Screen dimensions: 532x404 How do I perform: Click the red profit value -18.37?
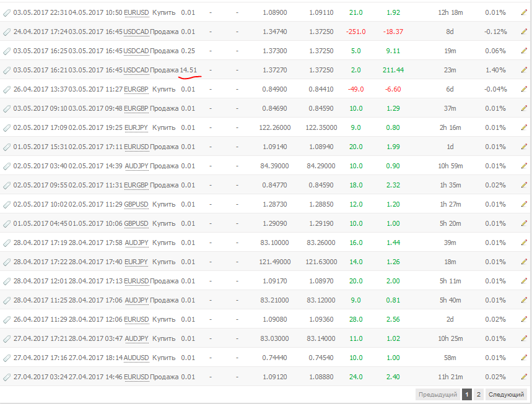[x=393, y=32]
